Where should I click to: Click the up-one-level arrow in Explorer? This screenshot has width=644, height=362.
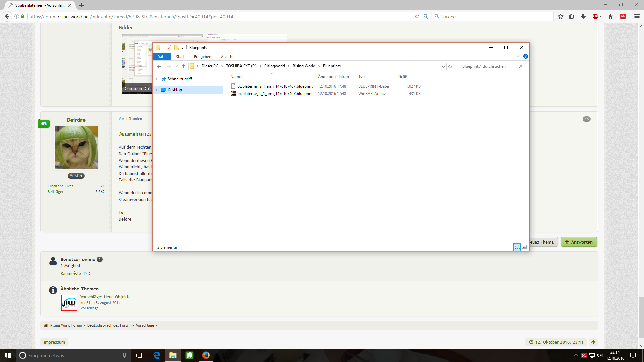[x=184, y=66]
